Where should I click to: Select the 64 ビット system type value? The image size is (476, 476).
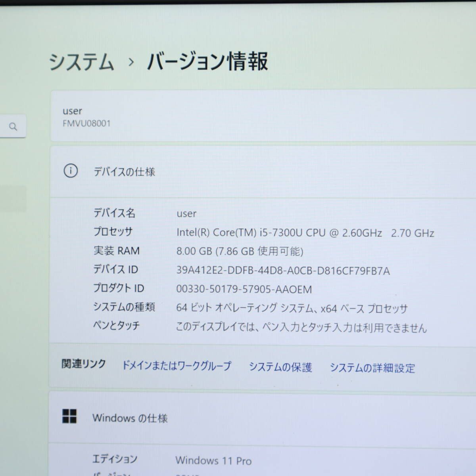(x=292, y=308)
